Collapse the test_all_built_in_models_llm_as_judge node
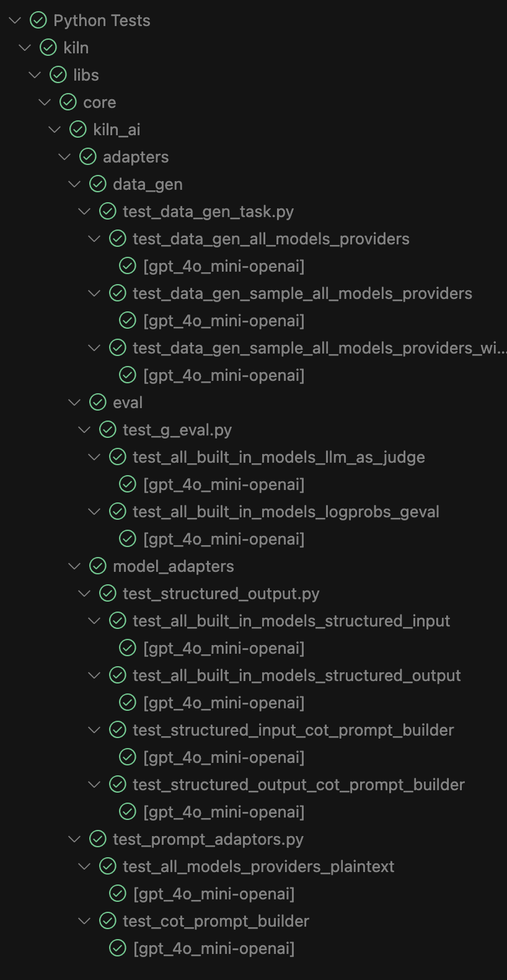Image resolution: width=507 pixels, height=980 pixels. point(94,457)
